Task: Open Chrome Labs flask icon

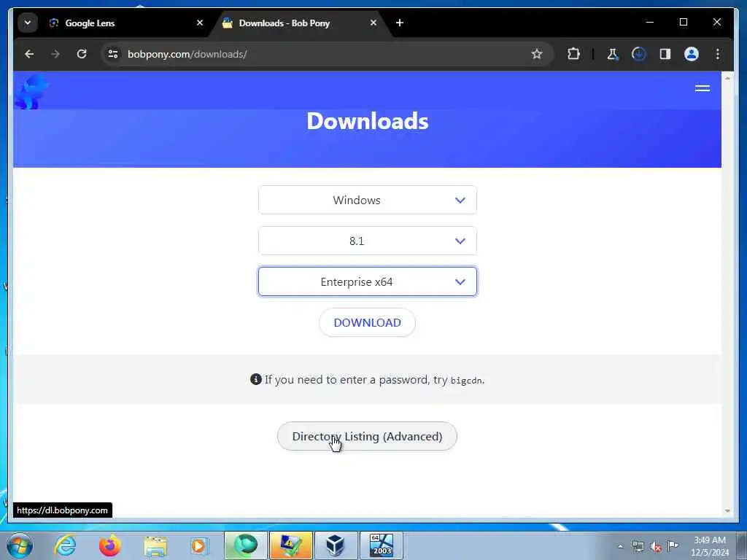Action: (612, 54)
